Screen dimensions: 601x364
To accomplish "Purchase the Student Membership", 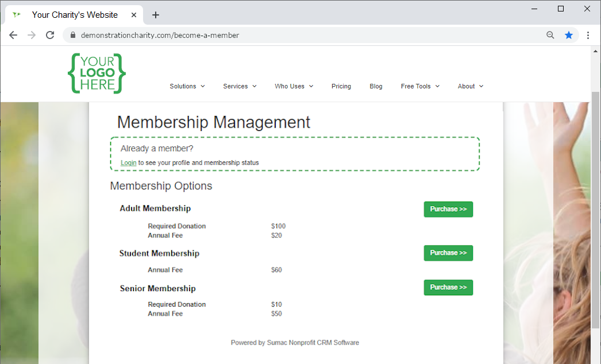I will click(448, 253).
